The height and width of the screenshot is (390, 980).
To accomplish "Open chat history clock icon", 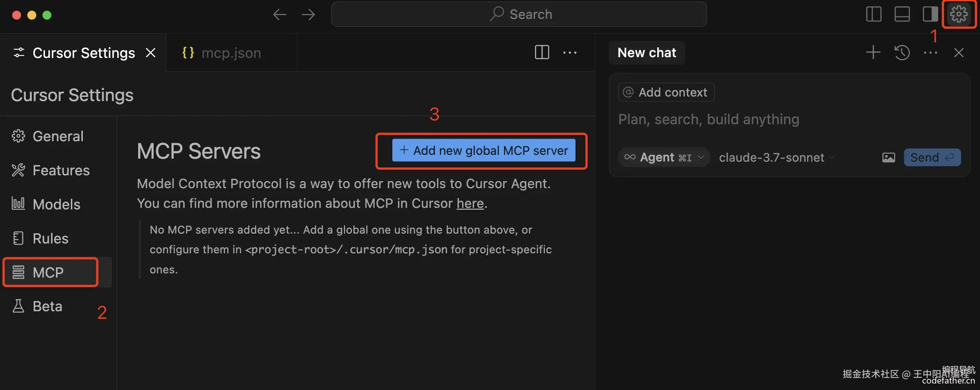I will 902,52.
